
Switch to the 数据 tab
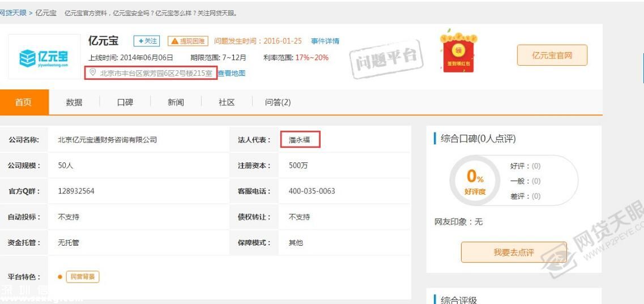(74, 102)
